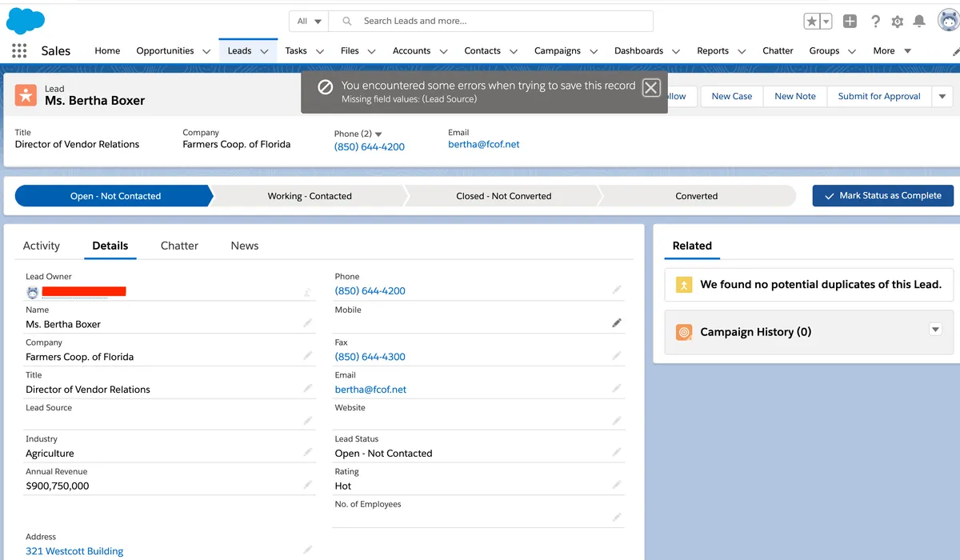Edit the Rating field pencil icon

click(617, 485)
